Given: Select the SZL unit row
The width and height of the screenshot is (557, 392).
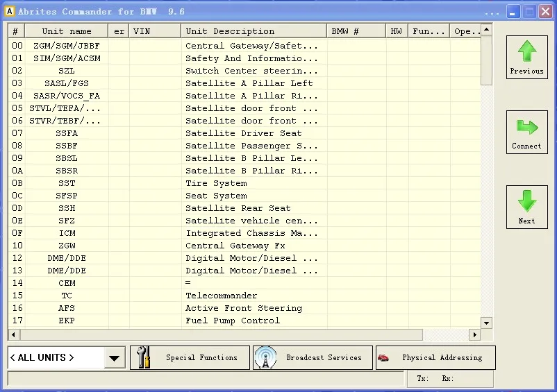Looking at the screenshot, I should [x=244, y=71].
